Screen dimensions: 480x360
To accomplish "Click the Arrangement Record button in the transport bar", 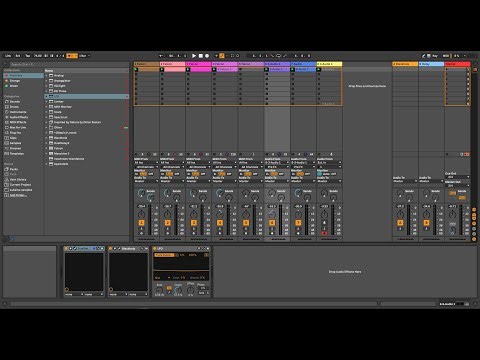I will click(x=207, y=56).
